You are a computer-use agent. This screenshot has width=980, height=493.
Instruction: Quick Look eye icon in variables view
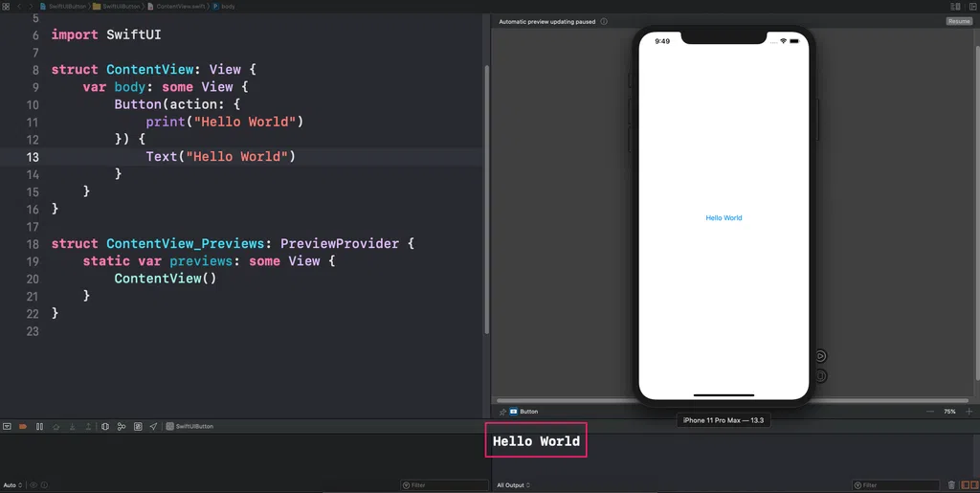click(33, 485)
